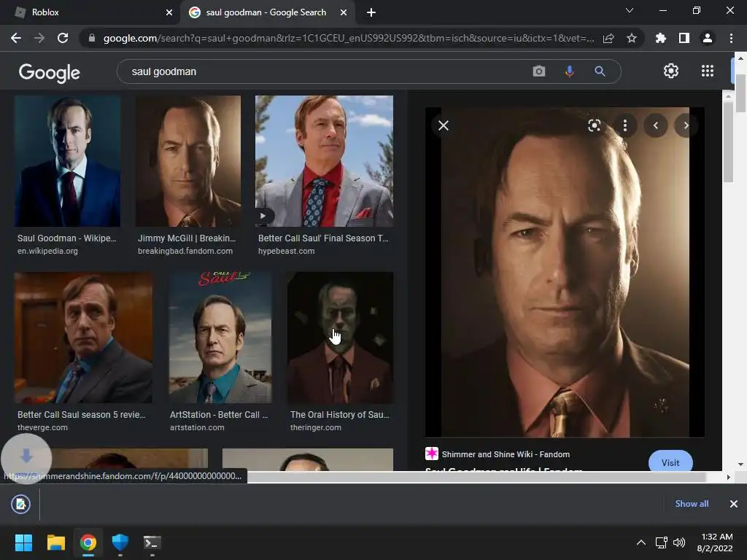Click the en.wikipedia.org source link
747x560 pixels.
click(47, 251)
